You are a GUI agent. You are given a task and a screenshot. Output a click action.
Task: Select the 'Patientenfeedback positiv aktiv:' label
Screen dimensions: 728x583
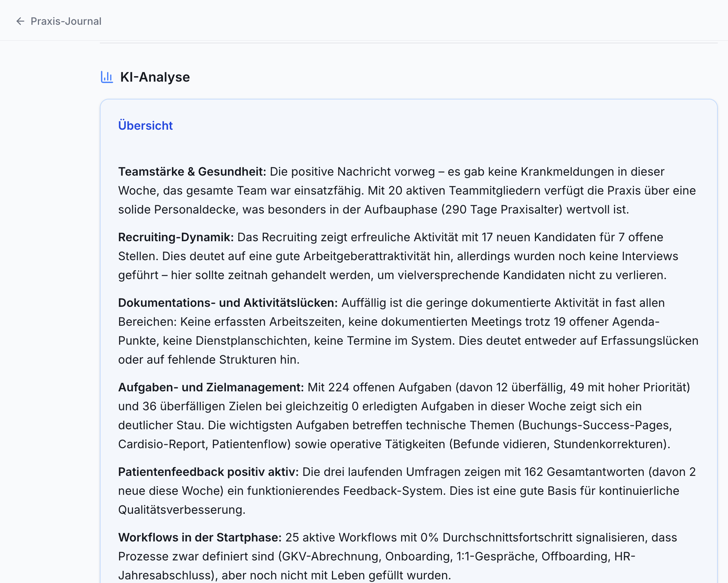click(x=208, y=472)
